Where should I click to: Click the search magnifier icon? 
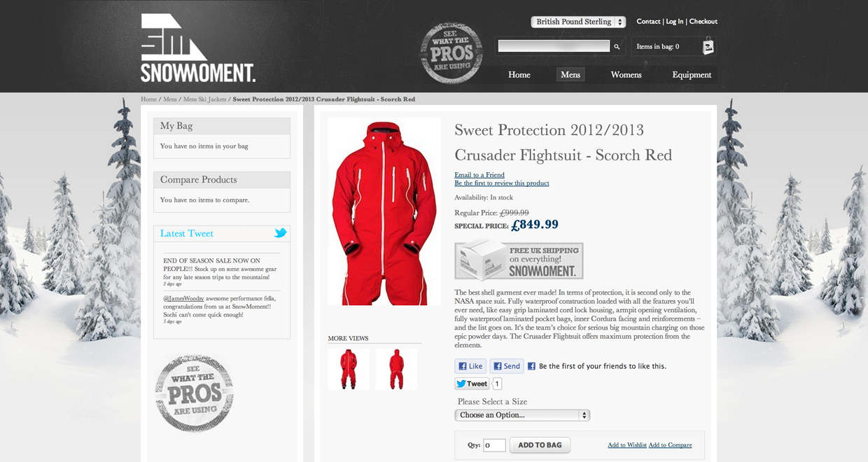(617, 46)
